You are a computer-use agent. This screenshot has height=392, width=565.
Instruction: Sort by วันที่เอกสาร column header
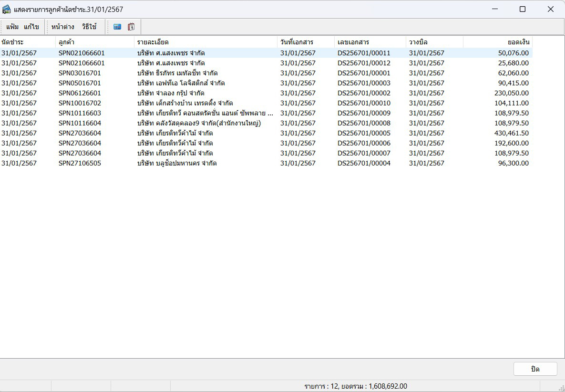[x=306, y=42]
